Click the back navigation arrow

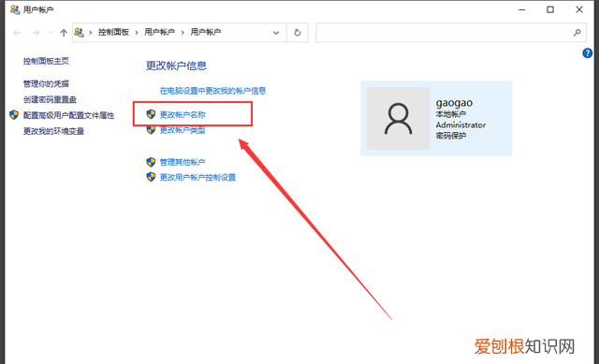(17, 34)
